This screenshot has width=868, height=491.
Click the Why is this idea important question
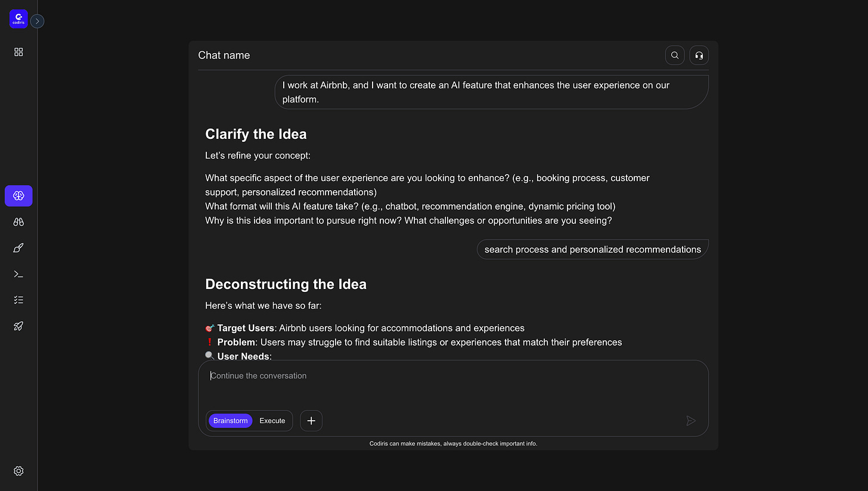click(408, 220)
